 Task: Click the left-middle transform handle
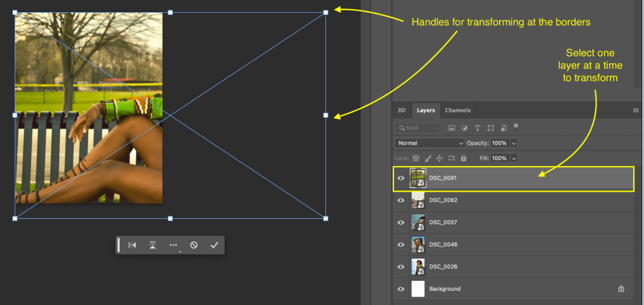[15, 115]
